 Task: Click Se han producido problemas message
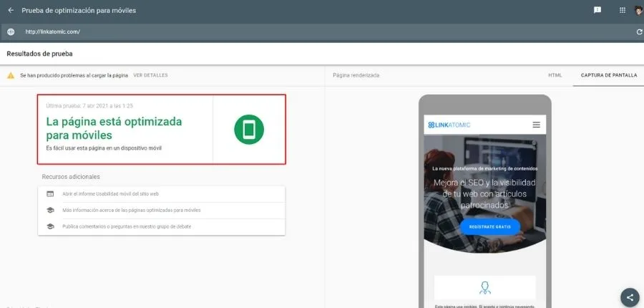(x=74, y=75)
